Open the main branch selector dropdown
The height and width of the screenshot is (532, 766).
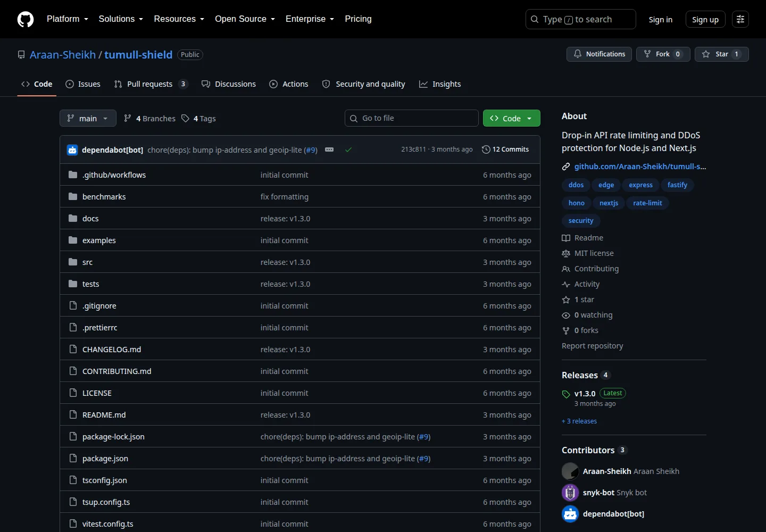coord(88,118)
